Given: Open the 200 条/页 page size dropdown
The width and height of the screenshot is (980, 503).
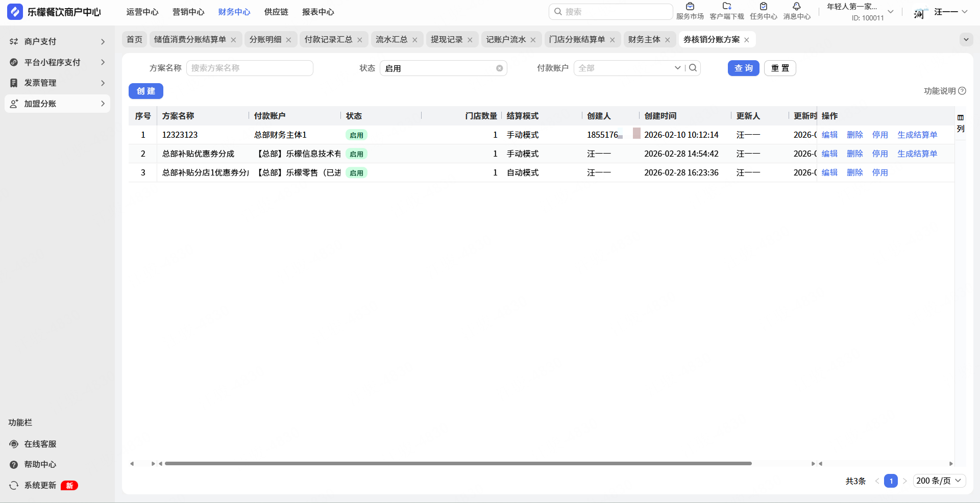Looking at the screenshot, I should tap(939, 481).
